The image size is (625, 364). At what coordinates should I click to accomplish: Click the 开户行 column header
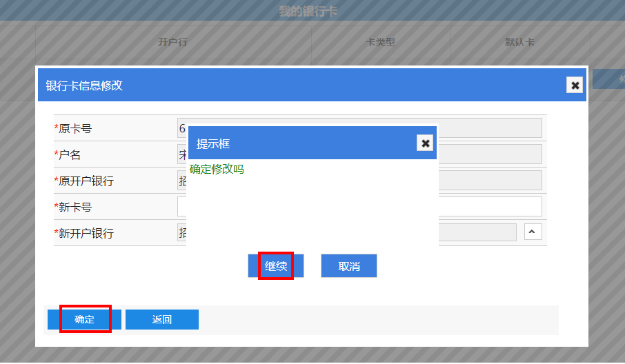coord(172,42)
